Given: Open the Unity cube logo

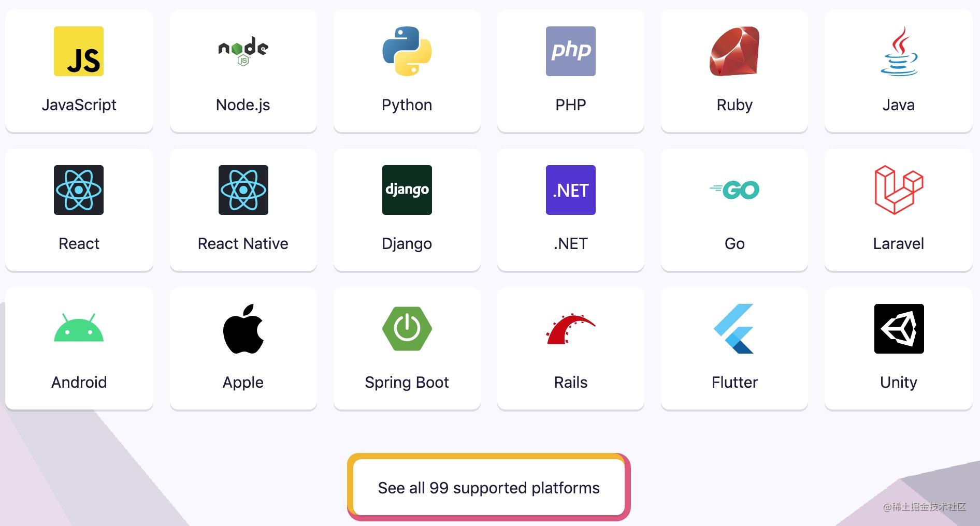Looking at the screenshot, I should (x=899, y=329).
